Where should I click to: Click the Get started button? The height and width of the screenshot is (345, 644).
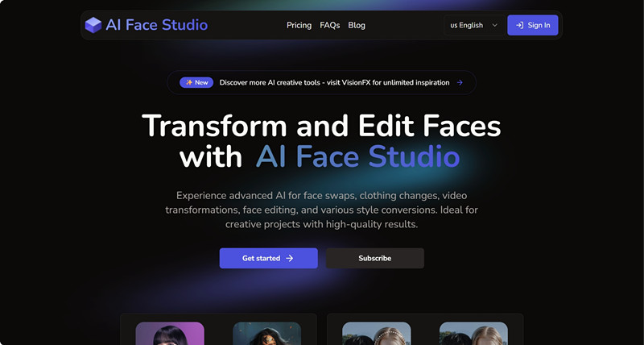pos(269,258)
